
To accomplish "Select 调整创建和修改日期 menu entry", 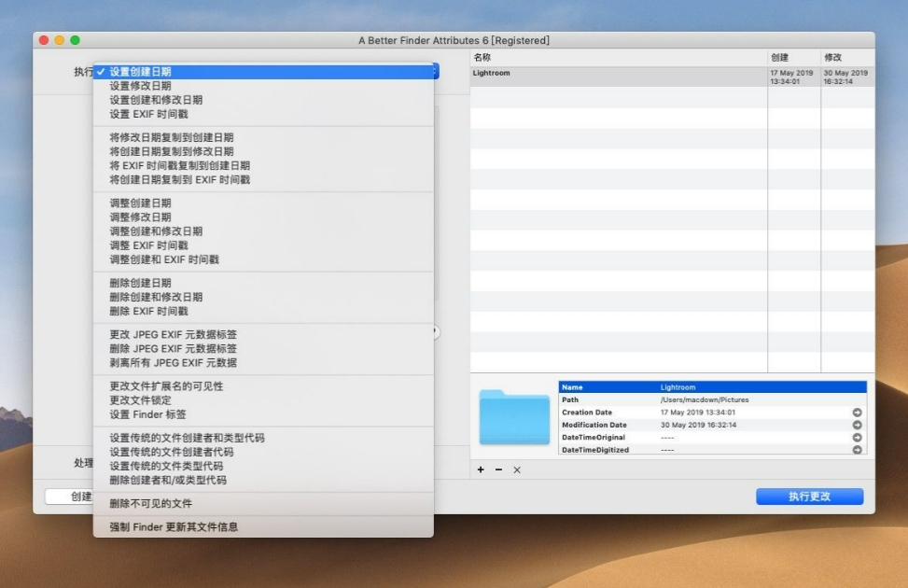I will tap(263, 231).
